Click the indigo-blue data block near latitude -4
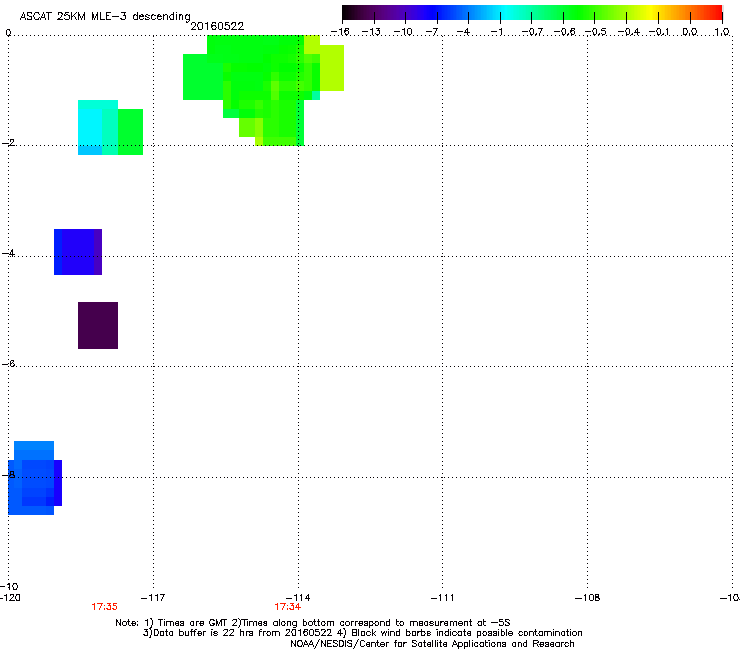 click(x=78, y=252)
